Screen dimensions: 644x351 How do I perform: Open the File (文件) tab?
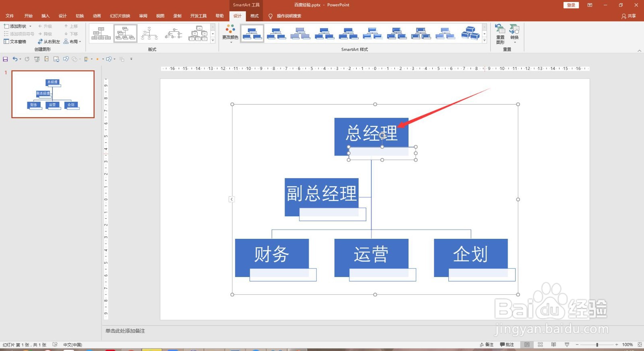coord(10,16)
